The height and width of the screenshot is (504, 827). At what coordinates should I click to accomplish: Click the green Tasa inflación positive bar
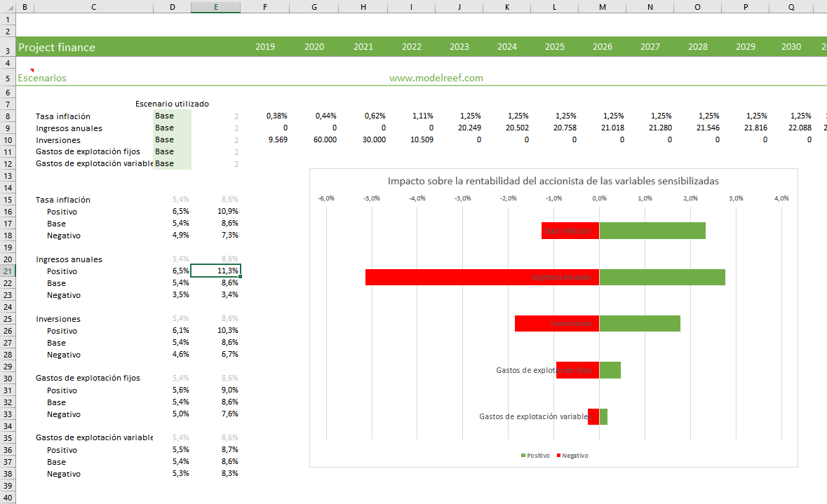pos(652,231)
